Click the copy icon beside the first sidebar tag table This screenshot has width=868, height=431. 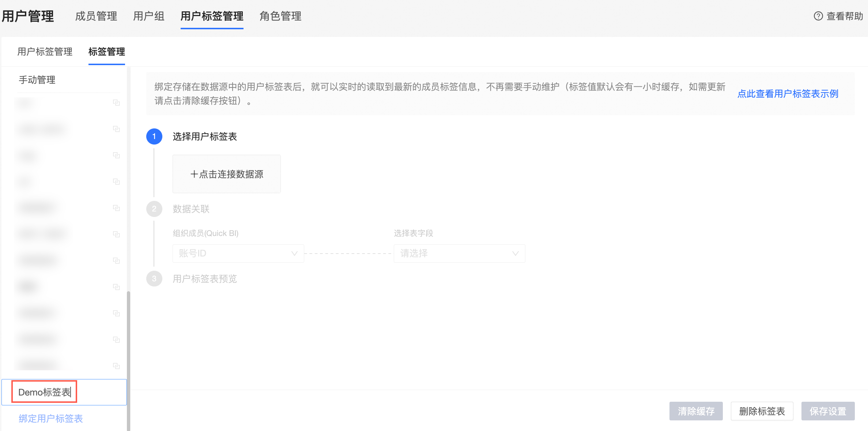click(116, 103)
